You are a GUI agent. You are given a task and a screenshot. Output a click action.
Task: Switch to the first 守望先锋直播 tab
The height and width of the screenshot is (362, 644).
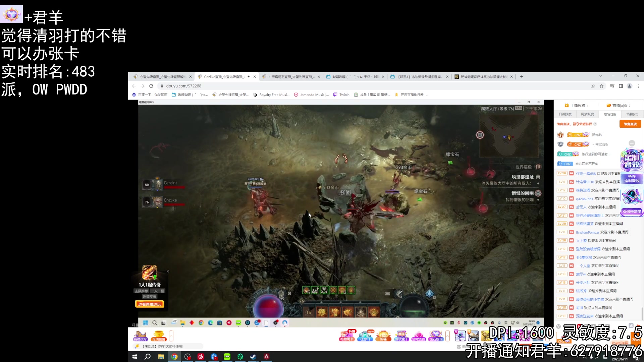[x=162, y=77]
